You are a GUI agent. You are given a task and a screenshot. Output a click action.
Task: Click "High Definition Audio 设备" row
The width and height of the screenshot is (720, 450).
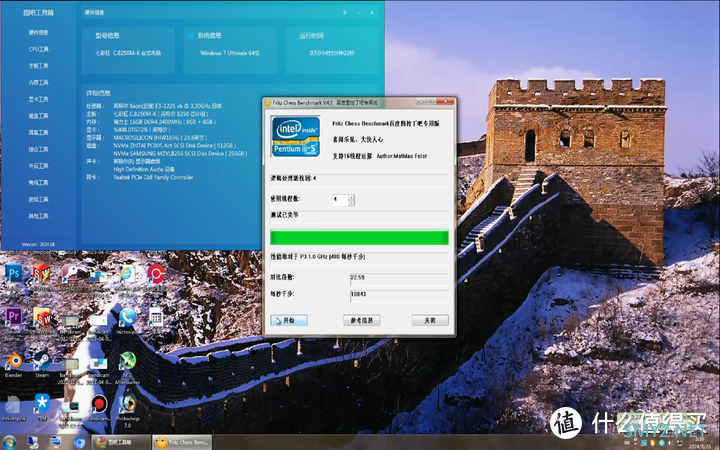click(144, 169)
